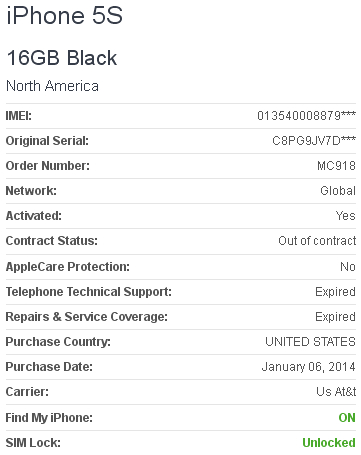Image resolution: width=361 pixels, height=455 pixels.
Task: Click the green Unlocked SIM Lock status
Action: click(329, 443)
